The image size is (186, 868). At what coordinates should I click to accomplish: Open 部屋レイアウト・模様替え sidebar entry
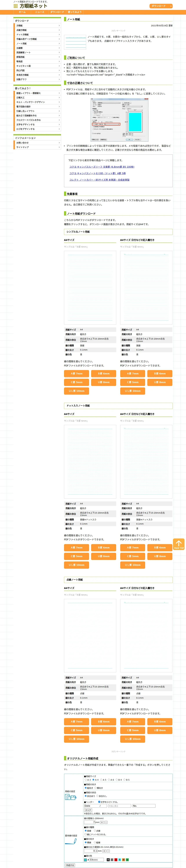pyautogui.click(x=37, y=93)
